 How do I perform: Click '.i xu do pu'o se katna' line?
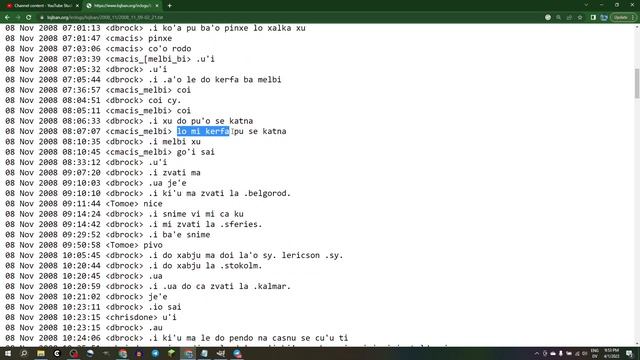(x=200, y=121)
